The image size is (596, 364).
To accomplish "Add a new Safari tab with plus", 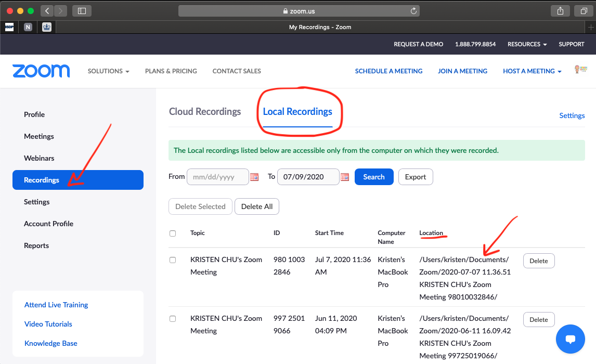I will coord(591,27).
